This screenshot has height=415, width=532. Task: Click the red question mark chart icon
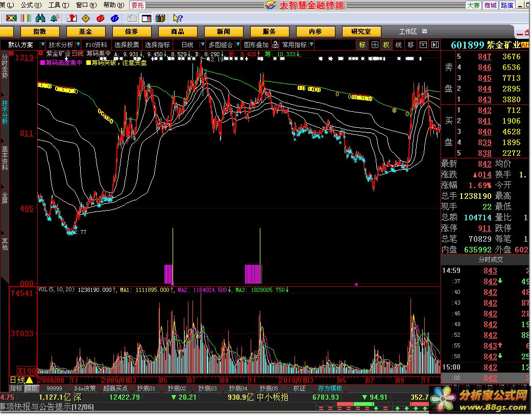click(x=71, y=18)
